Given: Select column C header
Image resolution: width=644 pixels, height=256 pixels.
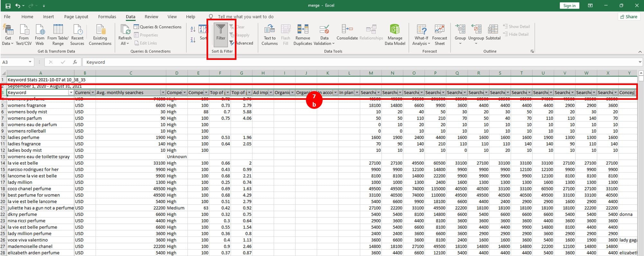Looking at the screenshot, I should click(131, 73).
